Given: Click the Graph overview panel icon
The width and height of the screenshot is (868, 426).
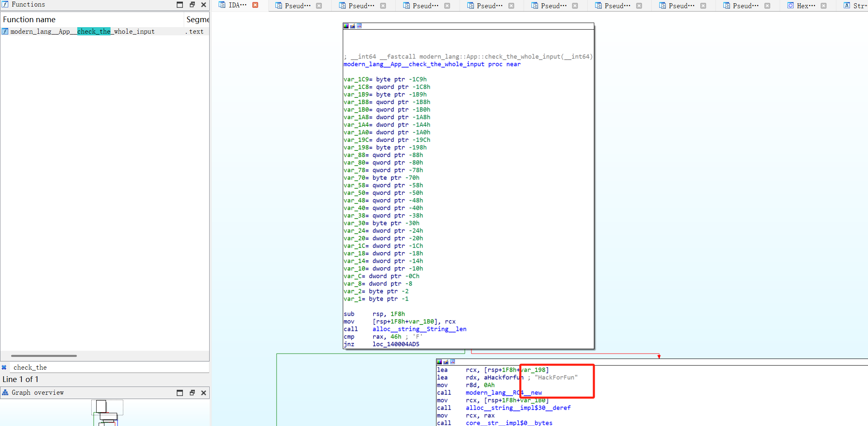Looking at the screenshot, I should tap(5, 393).
